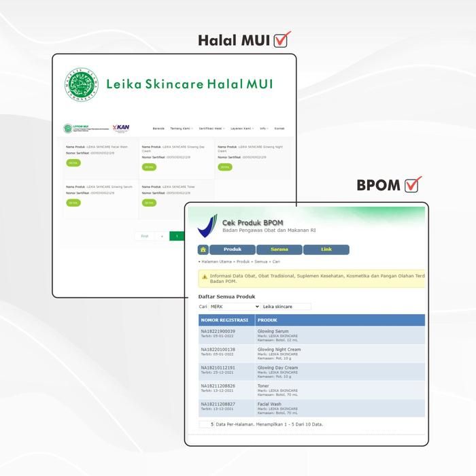Go to Beranda in LPPOM menu
Screen dimensions: 476x476
(158, 129)
